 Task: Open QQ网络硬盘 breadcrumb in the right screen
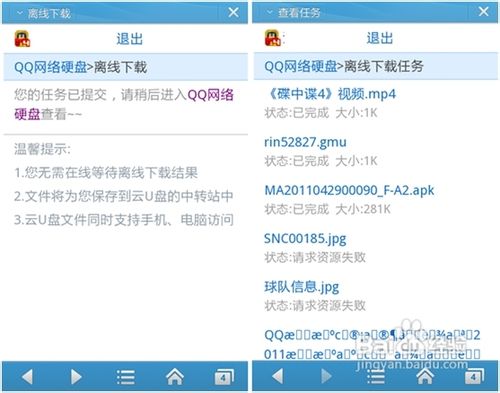301,66
